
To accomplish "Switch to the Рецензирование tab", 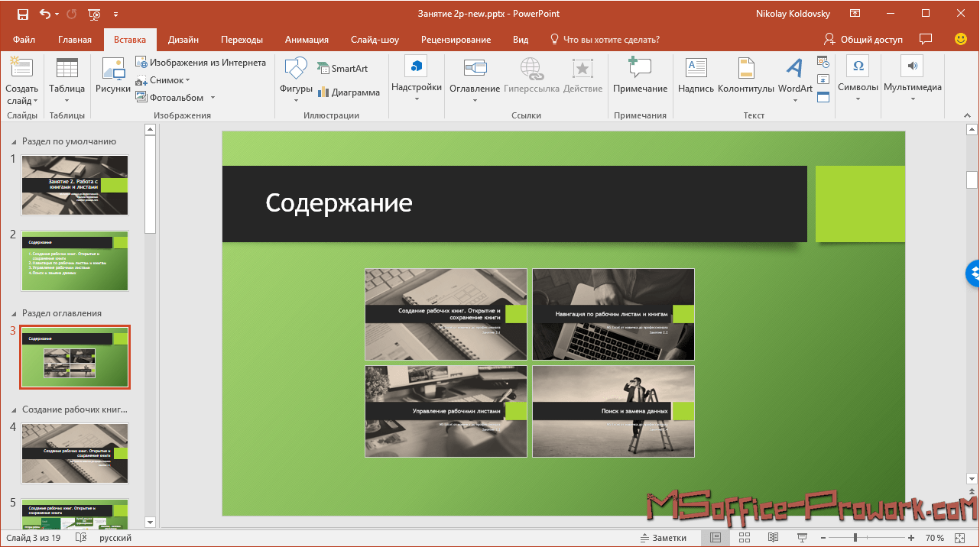I will [456, 40].
